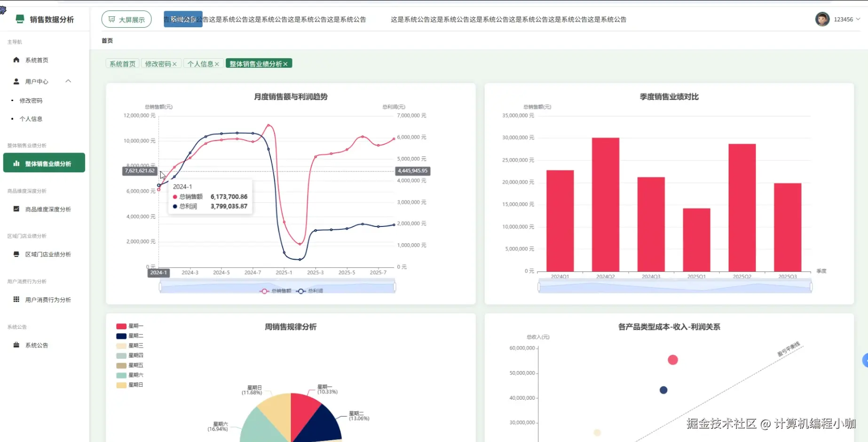Close the 整体销售业绩分析 tab
868x442 pixels.
click(285, 64)
